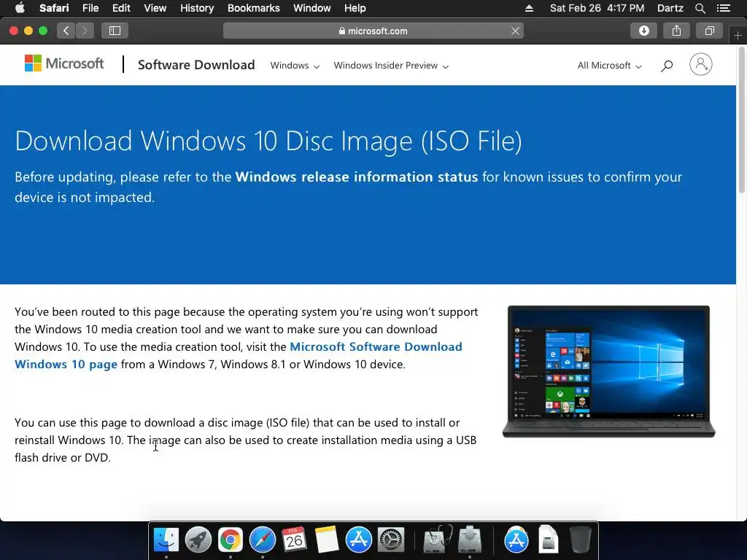Image resolution: width=747 pixels, height=560 pixels.
Task: Expand the Windows dropdown menu
Action: click(295, 66)
